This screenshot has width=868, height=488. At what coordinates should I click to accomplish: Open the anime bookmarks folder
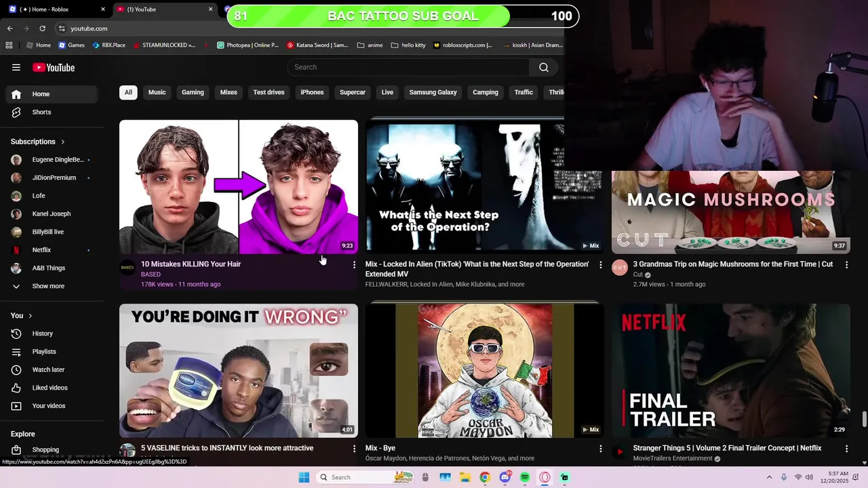[370, 45]
